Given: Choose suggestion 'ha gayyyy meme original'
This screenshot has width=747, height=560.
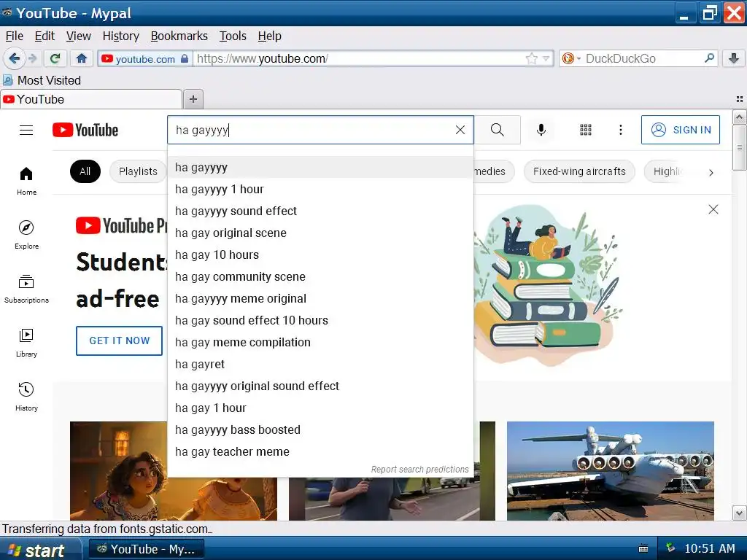Looking at the screenshot, I should [x=320, y=299].
